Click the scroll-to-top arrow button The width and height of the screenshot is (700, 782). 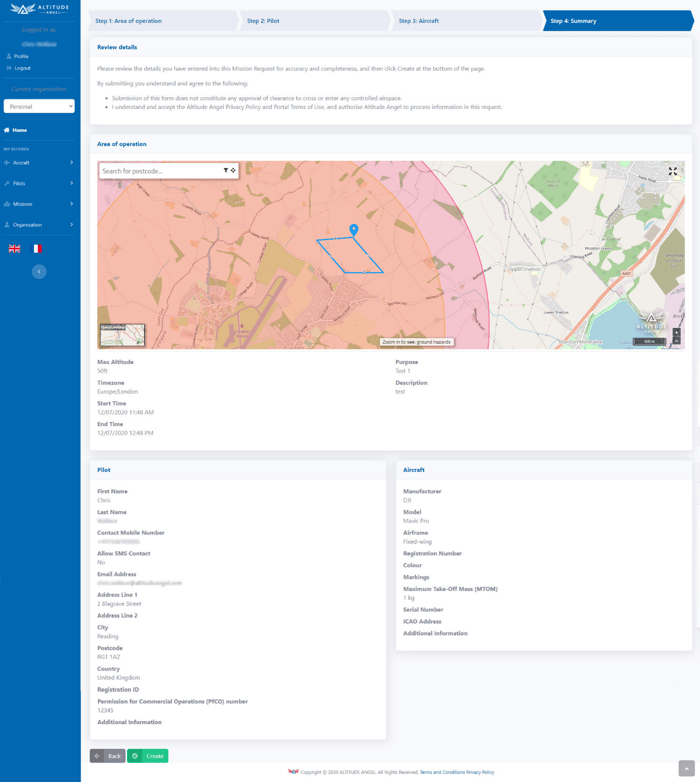687,769
